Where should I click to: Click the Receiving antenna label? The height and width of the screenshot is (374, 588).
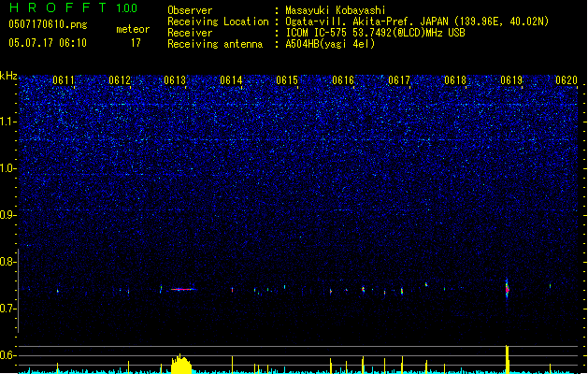click(215, 44)
